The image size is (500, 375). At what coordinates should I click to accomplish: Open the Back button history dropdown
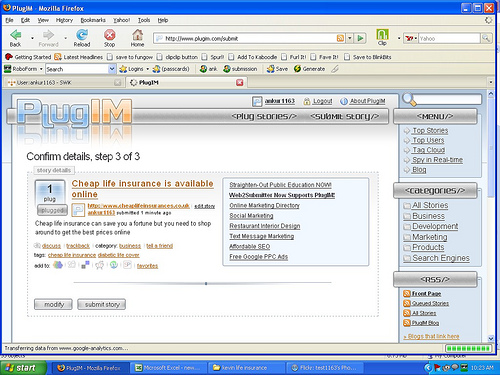32,38
